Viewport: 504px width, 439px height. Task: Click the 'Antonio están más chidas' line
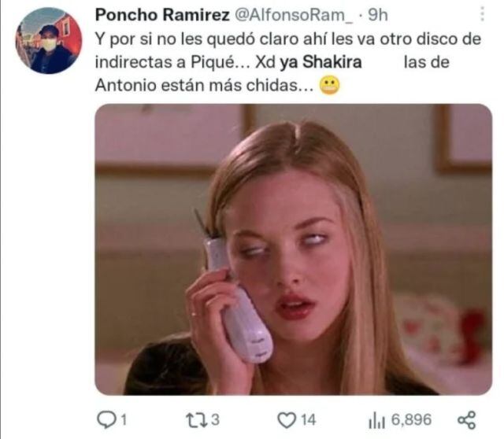tap(204, 86)
